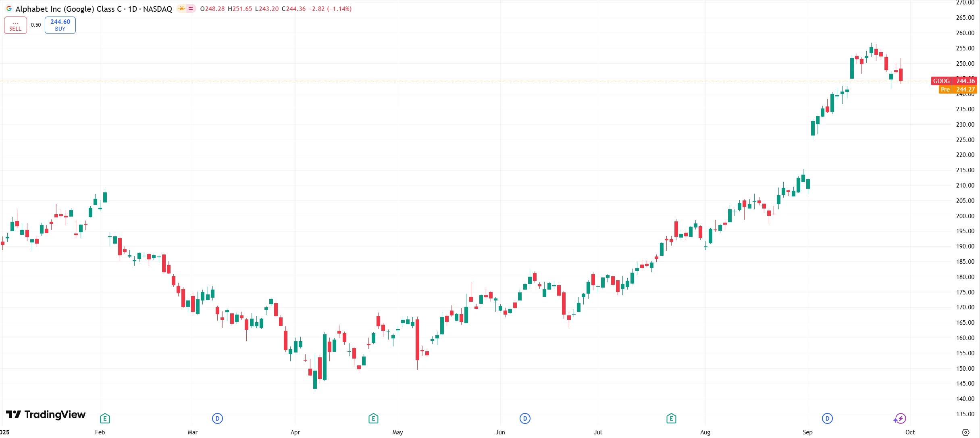Open the earnings marker near Feb

[x=105, y=418]
